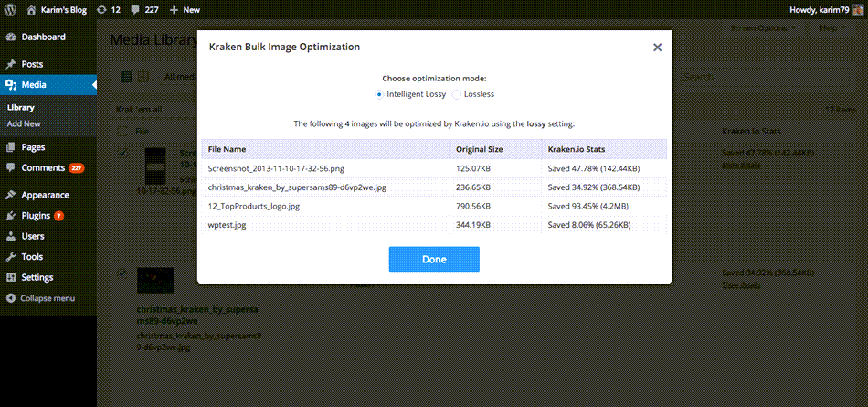Screen dimensions: 868x407
Task: Toggle the Screenshot row checkbox in library
Action: pyautogui.click(x=123, y=153)
